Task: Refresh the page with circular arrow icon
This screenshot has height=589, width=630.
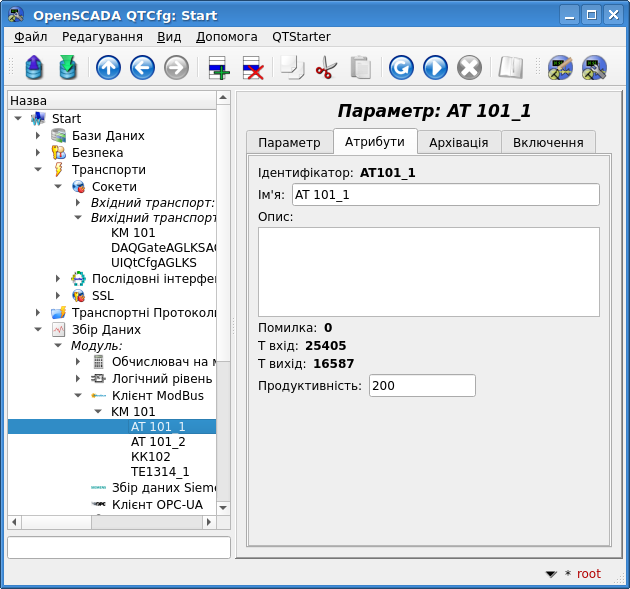Action: pyautogui.click(x=401, y=67)
